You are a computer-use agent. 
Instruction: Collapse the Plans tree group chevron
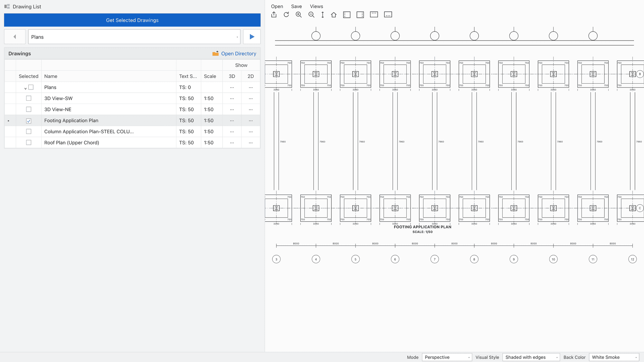coord(25,88)
